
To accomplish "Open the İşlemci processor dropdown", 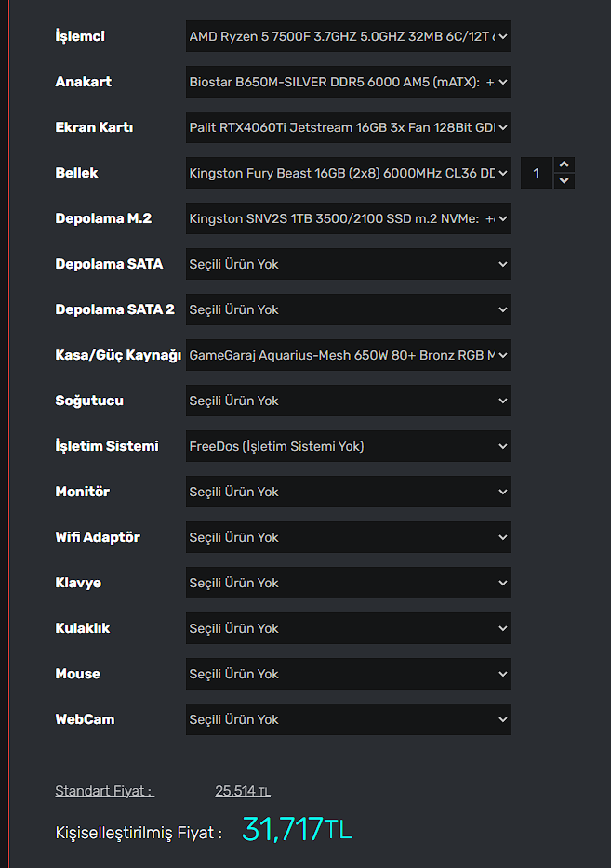I will [x=348, y=36].
